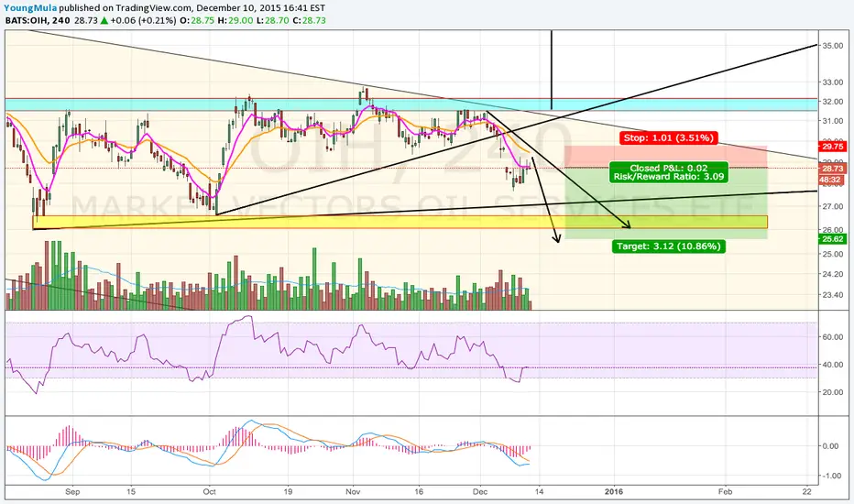Select the red stop-loss zone of short position

click(666, 157)
